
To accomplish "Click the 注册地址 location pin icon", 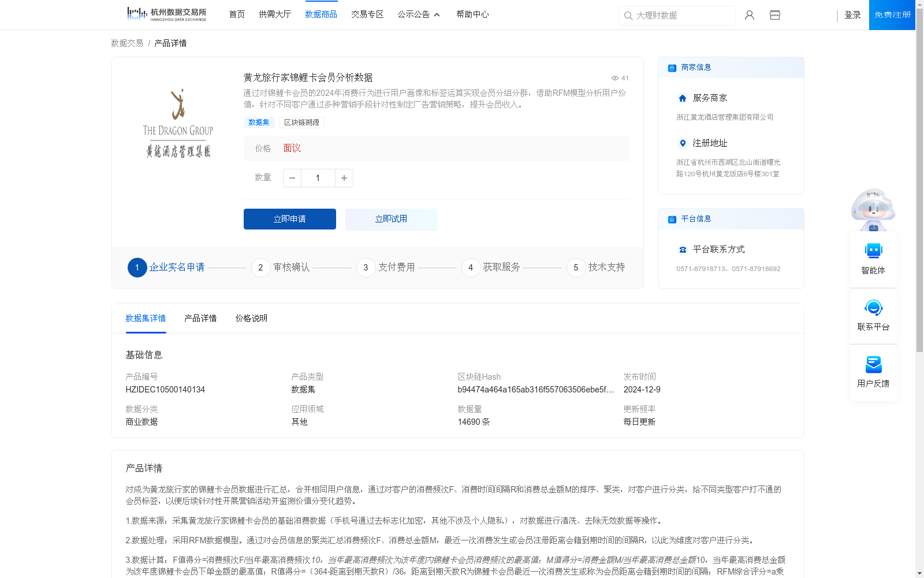I will coord(683,143).
